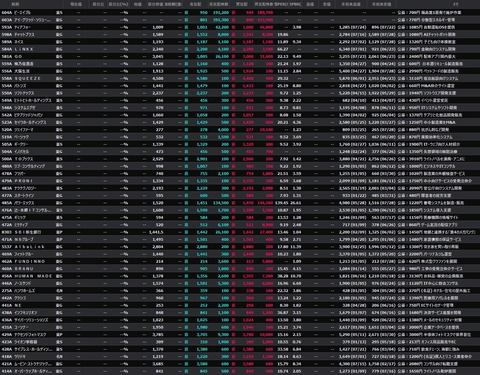Click the green square icon in the NE row
The width and height of the screenshot is (480, 375).
tap(186, 305)
